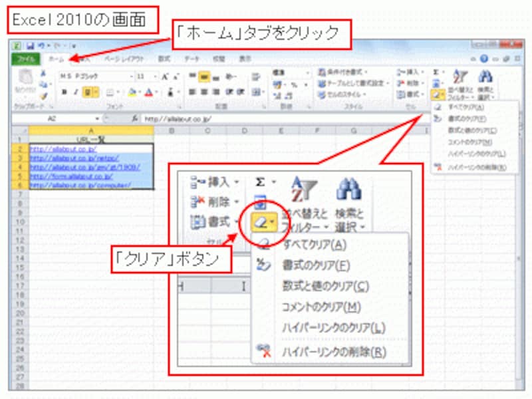Image resolution: width=532 pixels, height=399 pixels.
Task: Expand the fill color dropdown arrow
Action: [140, 92]
